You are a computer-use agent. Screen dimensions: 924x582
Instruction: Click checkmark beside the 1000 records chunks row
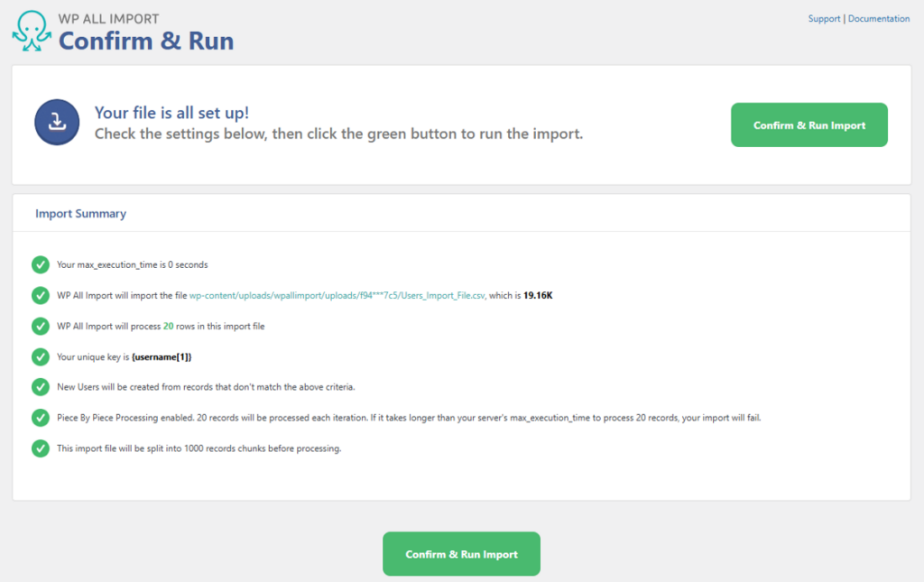coord(40,448)
